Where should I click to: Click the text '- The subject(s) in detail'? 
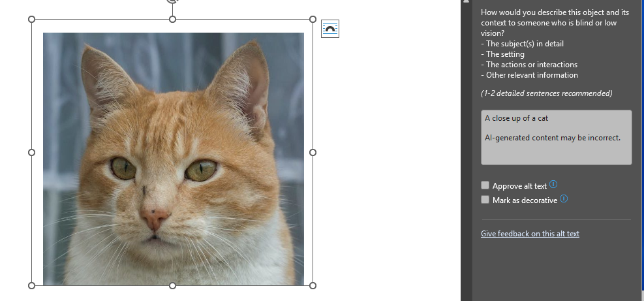522,44
